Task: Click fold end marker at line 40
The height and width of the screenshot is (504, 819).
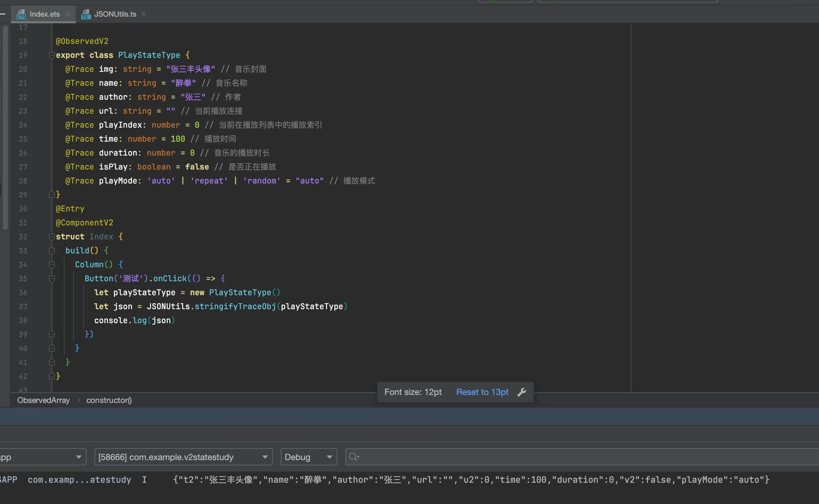Action: click(x=52, y=348)
